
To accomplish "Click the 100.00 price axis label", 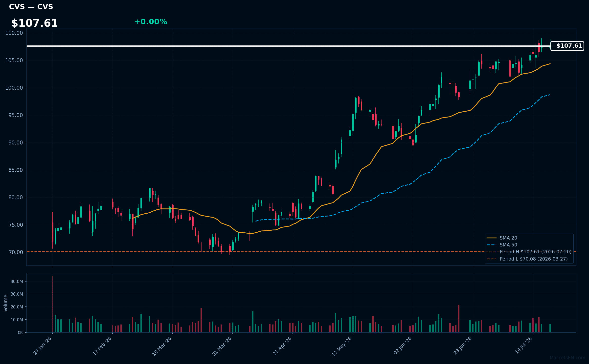I will click(14, 88).
